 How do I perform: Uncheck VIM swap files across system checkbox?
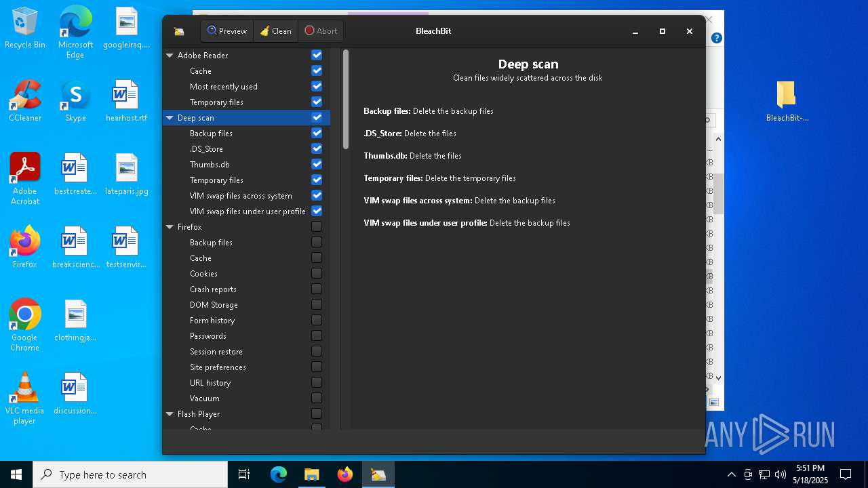(x=317, y=195)
